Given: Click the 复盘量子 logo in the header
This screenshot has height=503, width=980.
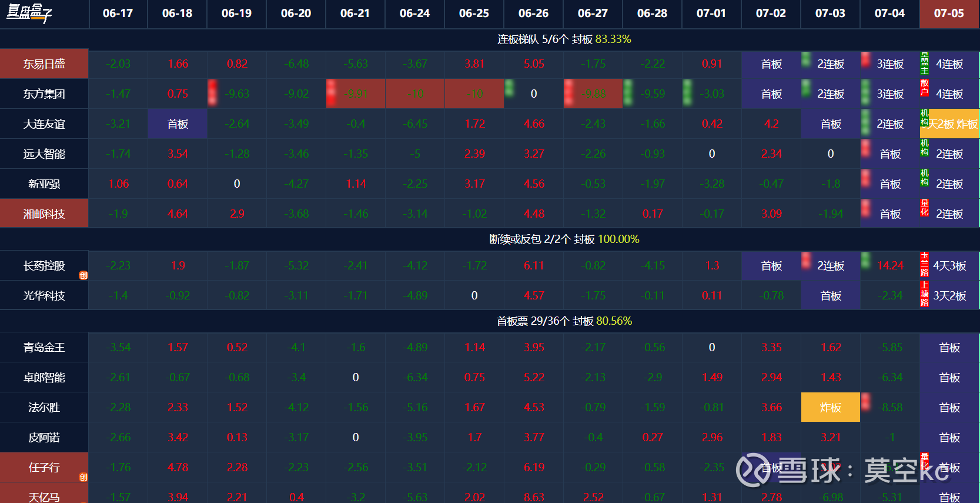Looking at the screenshot, I should point(29,13).
